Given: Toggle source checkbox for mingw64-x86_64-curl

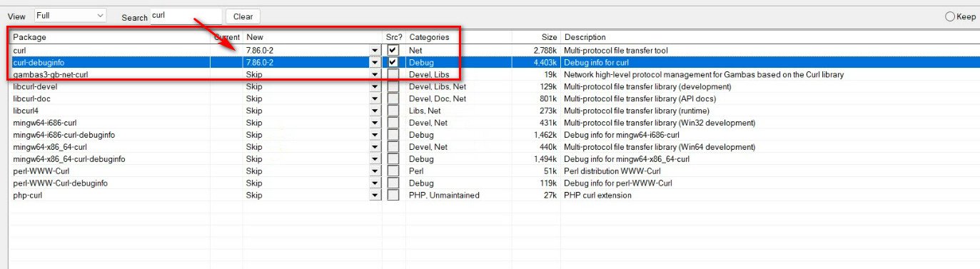Looking at the screenshot, I should 393,148.
